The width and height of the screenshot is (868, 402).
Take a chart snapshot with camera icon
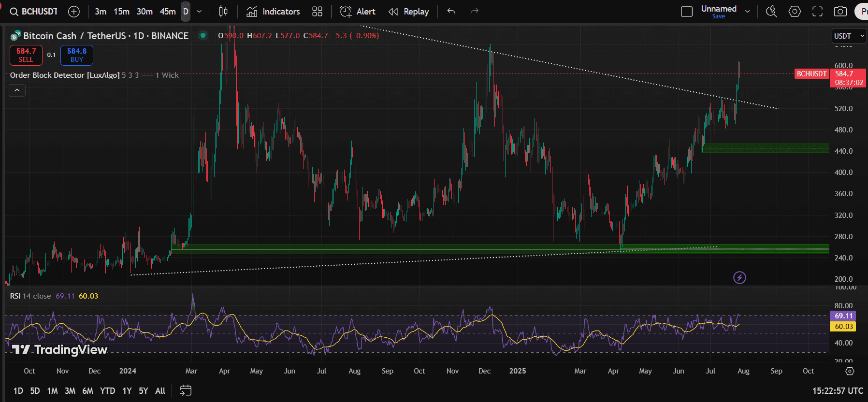[840, 12]
